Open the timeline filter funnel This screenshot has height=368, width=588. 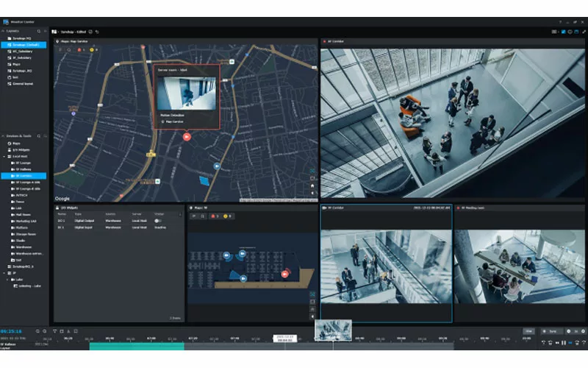click(54, 331)
